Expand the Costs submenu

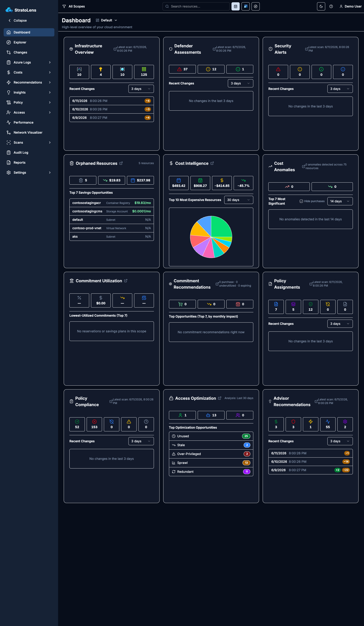tap(29, 72)
